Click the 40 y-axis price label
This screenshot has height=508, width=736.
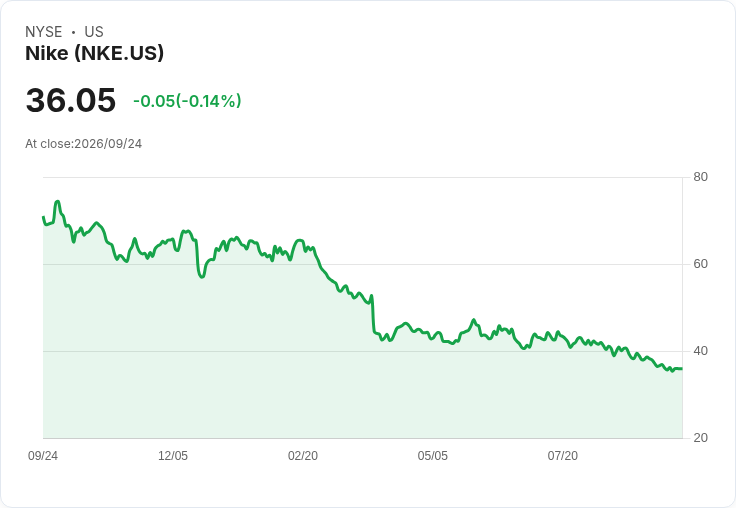pos(700,351)
